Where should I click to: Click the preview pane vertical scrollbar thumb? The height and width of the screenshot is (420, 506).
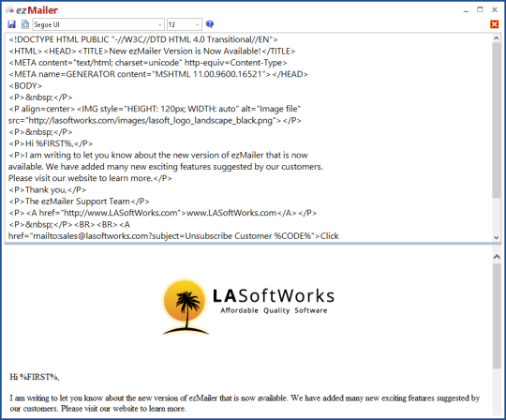point(497,316)
